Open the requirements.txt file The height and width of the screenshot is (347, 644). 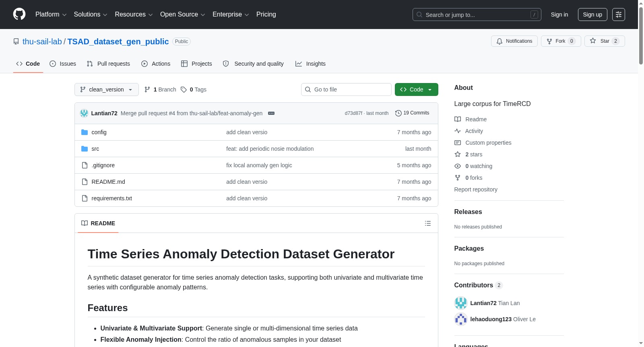click(x=112, y=198)
